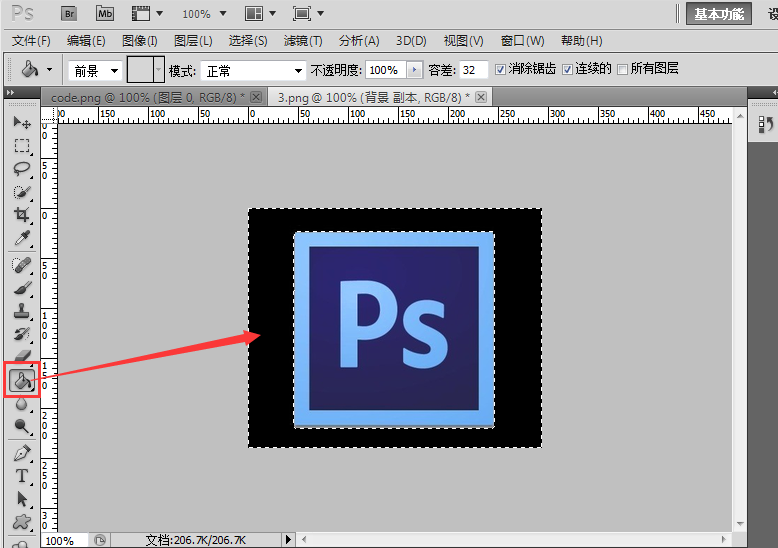Viewport: 778px width, 548px height.
Task: Select the Blur tool
Action: pyautogui.click(x=21, y=404)
